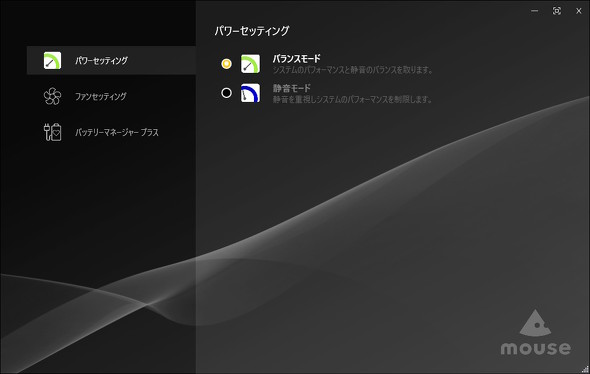The width and height of the screenshot is (590, 374).
Task: Minimize the window
Action: pyautogui.click(x=534, y=11)
